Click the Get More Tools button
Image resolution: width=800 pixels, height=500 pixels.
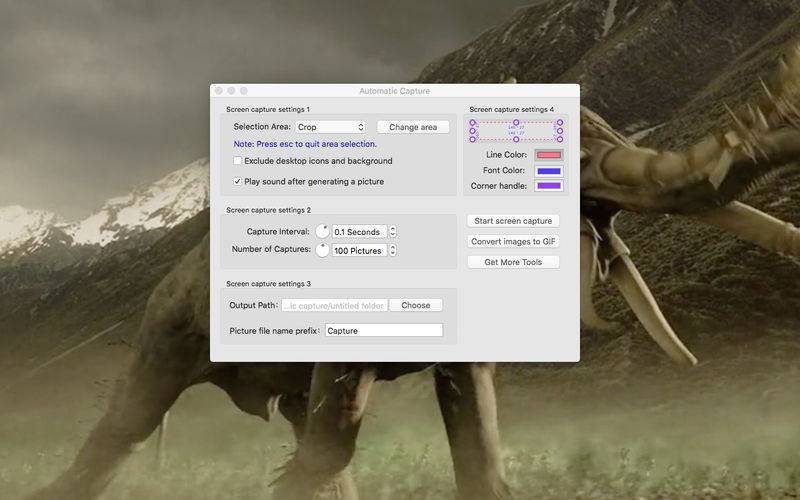pos(513,262)
